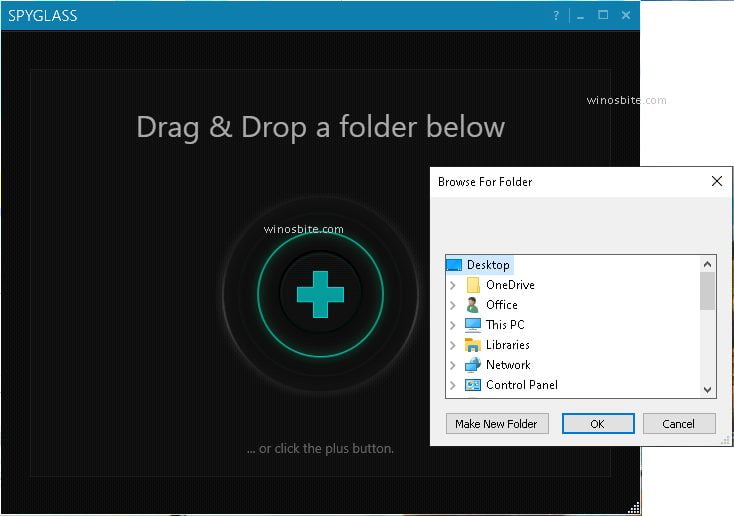This screenshot has width=734, height=516.
Task: Click the '... or click the plus button.' text
Action: [320, 449]
